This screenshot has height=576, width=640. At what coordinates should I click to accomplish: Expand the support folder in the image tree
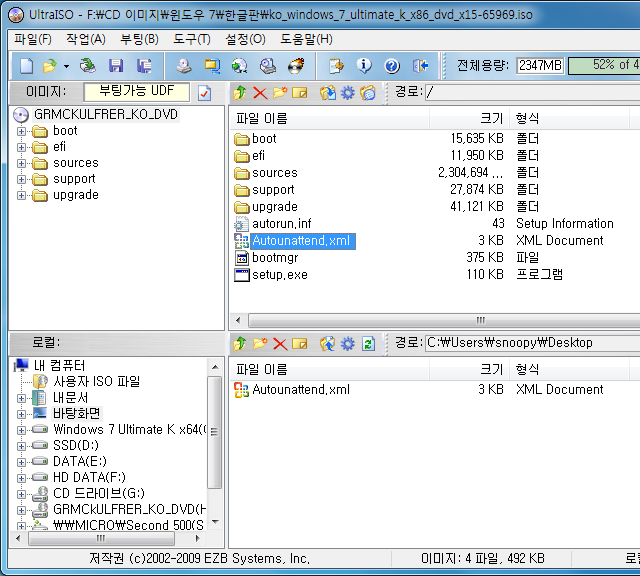pos(21,180)
